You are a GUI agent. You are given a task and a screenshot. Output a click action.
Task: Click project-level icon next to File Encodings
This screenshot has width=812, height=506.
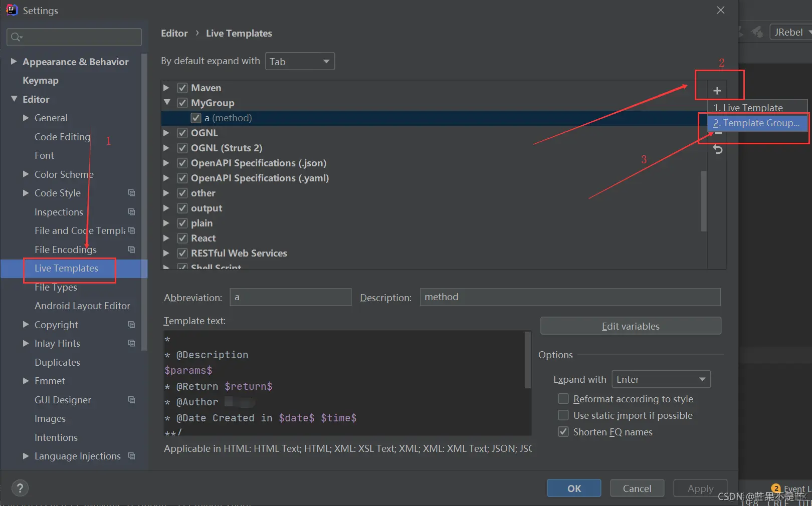click(132, 249)
